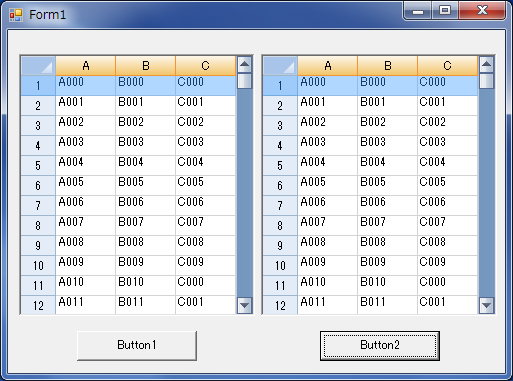Click the down arrow of left grid scrollbar
Image resolution: width=513 pixels, height=381 pixels.
[x=245, y=305]
